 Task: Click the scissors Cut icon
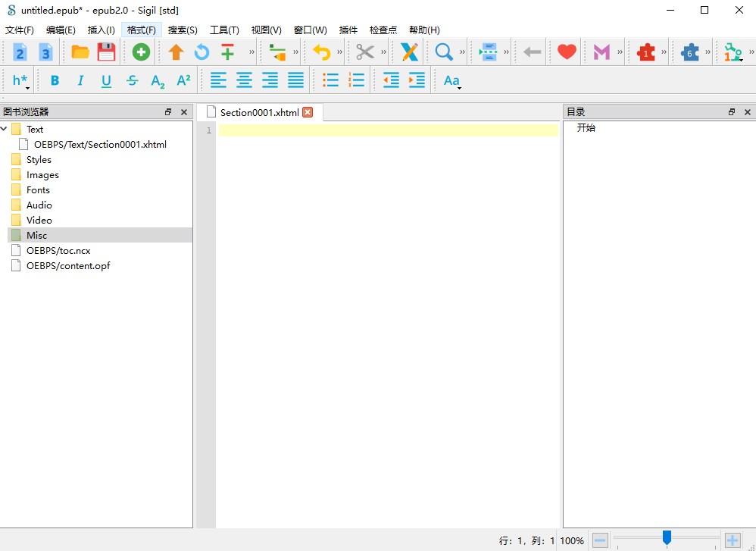coord(365,52)
